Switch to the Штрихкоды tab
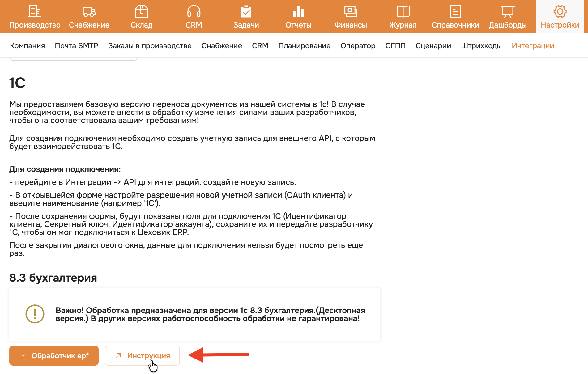 (481, 46)
